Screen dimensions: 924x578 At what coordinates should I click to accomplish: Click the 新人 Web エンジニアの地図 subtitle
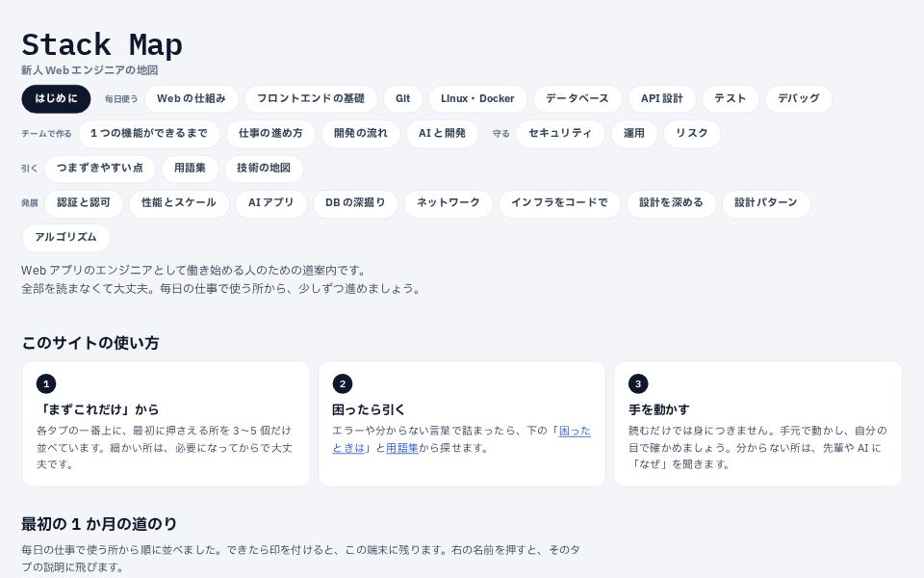click(90, 70)
